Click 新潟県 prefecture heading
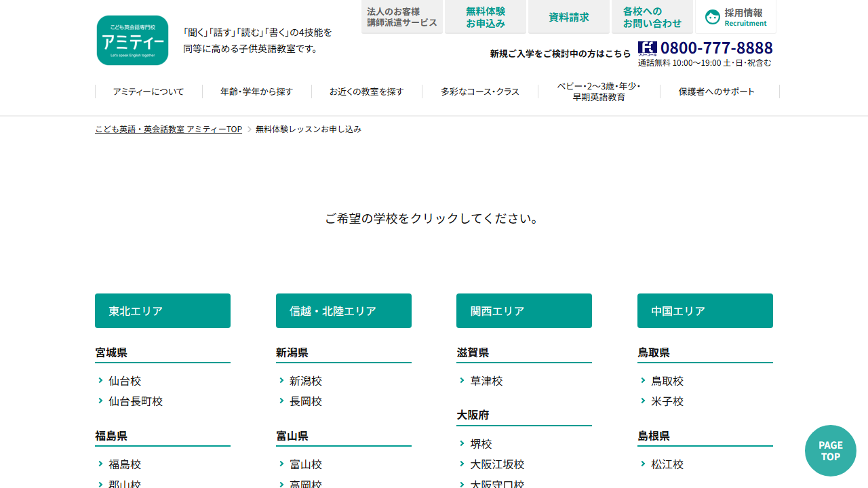 coord(292,352)
